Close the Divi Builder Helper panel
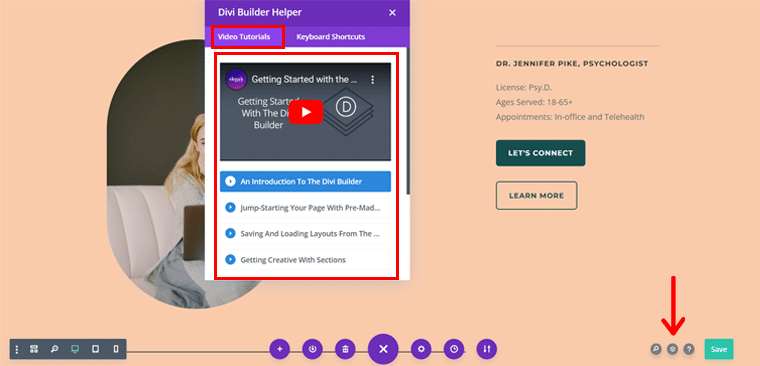Viewport: 760px width, 366px height. point(392,13)
